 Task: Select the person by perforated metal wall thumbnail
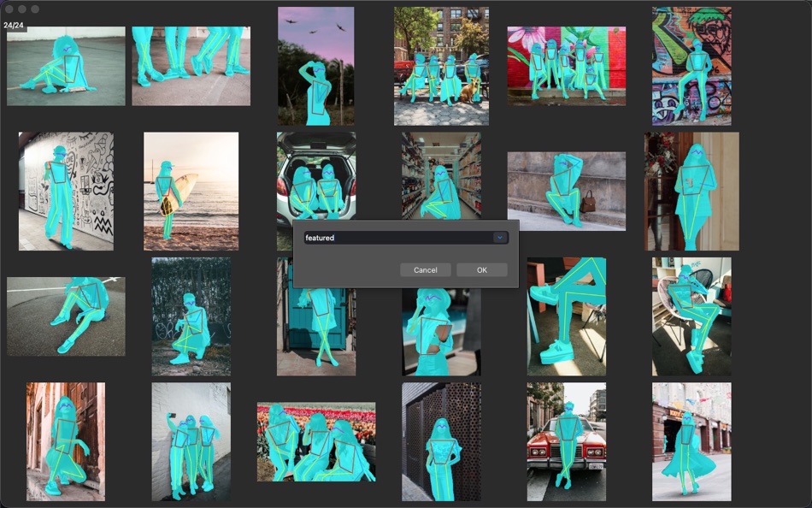click(x=441, y=441)
